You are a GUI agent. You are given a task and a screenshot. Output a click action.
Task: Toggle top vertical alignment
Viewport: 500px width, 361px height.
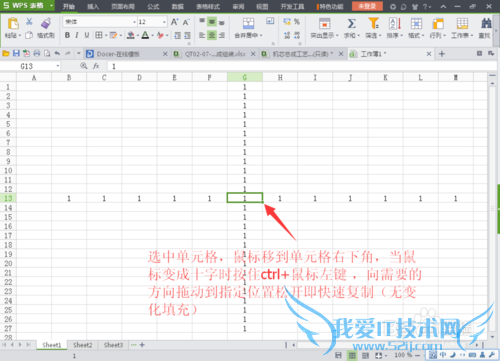(x=202, y=22)
